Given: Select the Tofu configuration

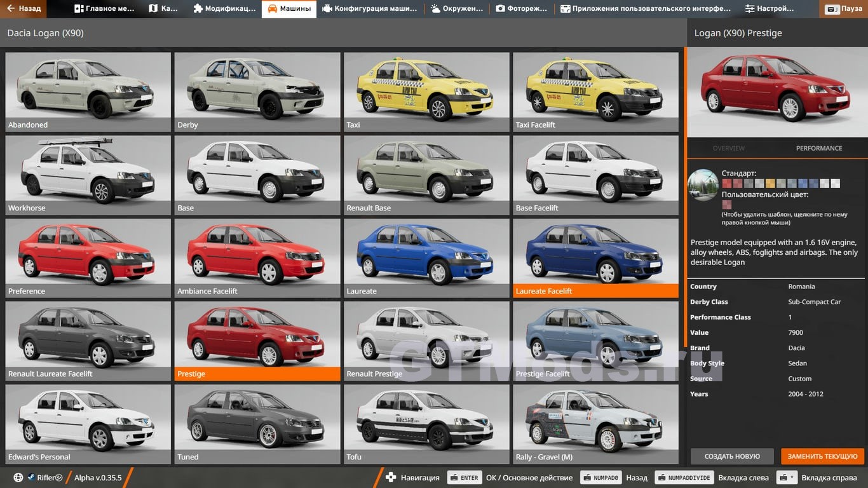Looking at the screenshot, I should pyautogui.click(x=426, y=424).
